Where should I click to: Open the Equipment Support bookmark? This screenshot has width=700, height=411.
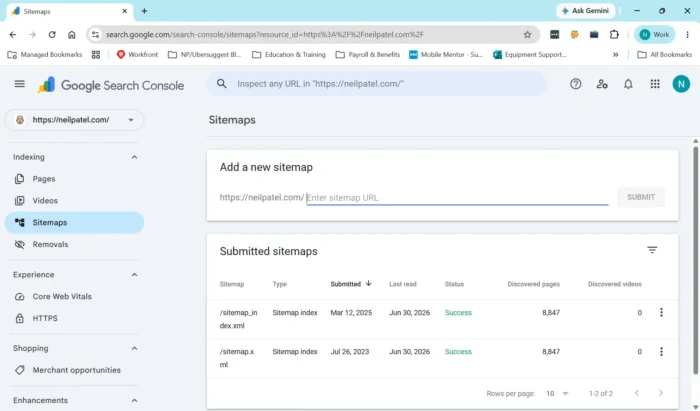click(x=530, y=54)
